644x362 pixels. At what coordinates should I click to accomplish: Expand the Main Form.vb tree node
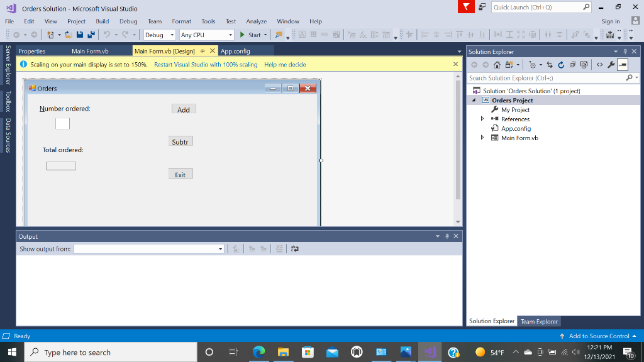482,138
